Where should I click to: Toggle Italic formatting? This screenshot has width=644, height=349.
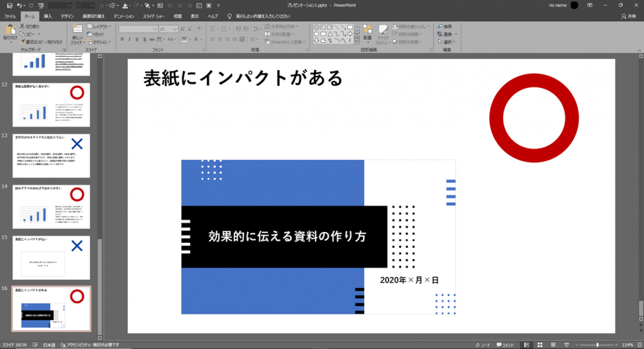pos(130,40)
